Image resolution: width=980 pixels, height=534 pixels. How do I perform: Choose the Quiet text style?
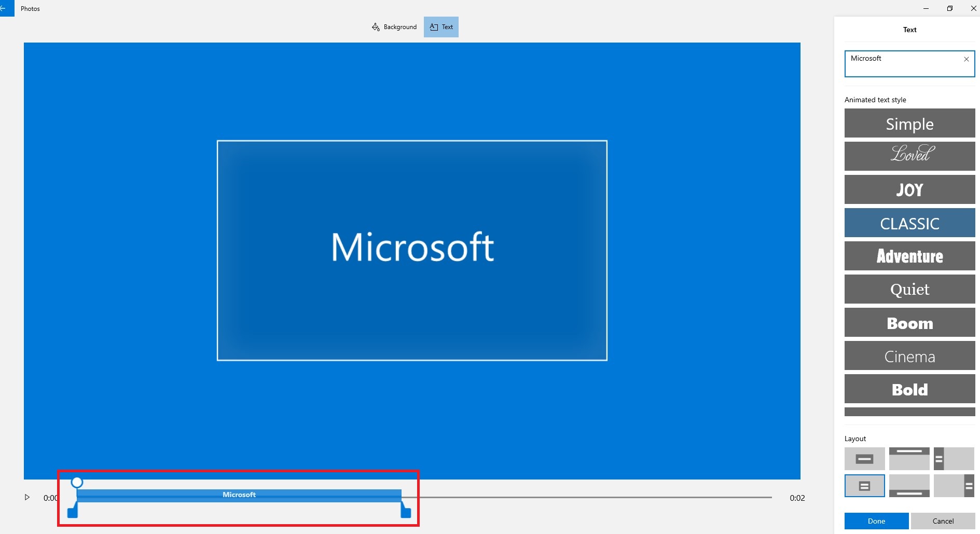pyautogui.click(x=909, y=289)
